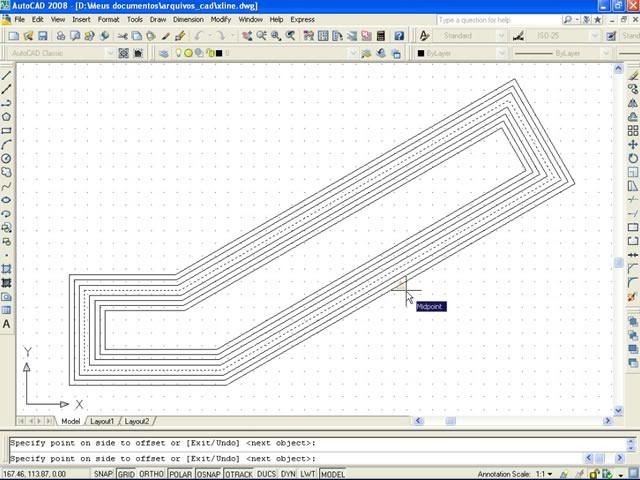Open the ByLayer linetype dropdown
This screenshot has height=480, width=640.
606,53
